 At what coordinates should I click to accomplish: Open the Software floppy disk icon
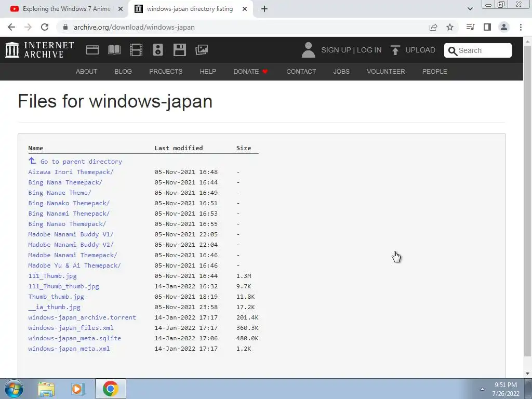click(x=179, y=50)
